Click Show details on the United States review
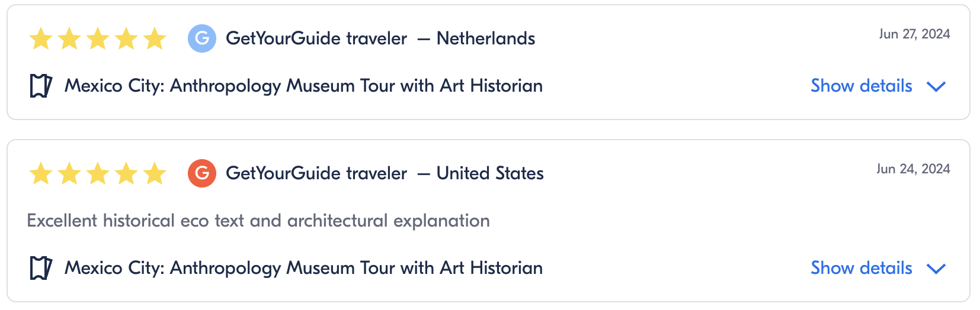 point(861,269)
